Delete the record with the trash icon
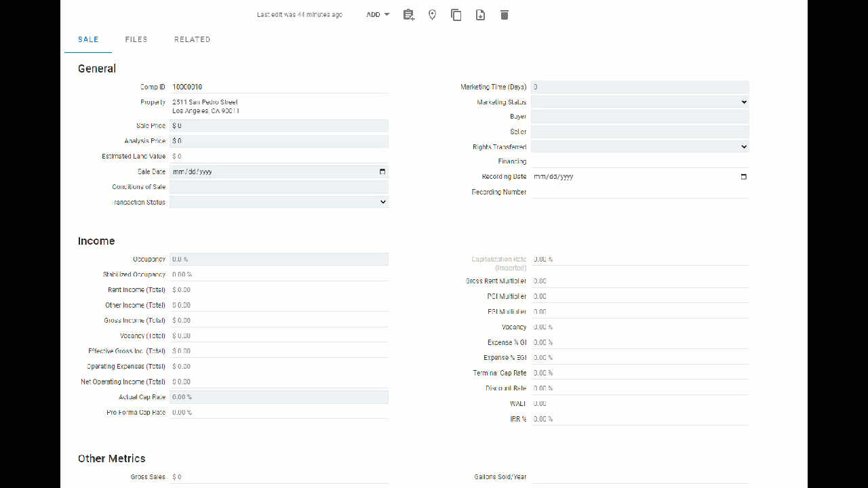Viewport: 868px width, 488px height. click(504, 14)
